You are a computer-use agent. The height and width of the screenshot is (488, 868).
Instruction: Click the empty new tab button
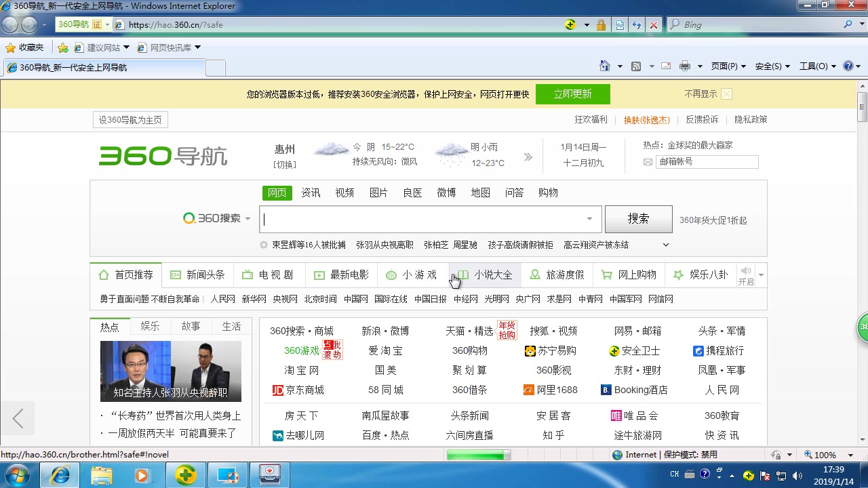click(216, 68)
